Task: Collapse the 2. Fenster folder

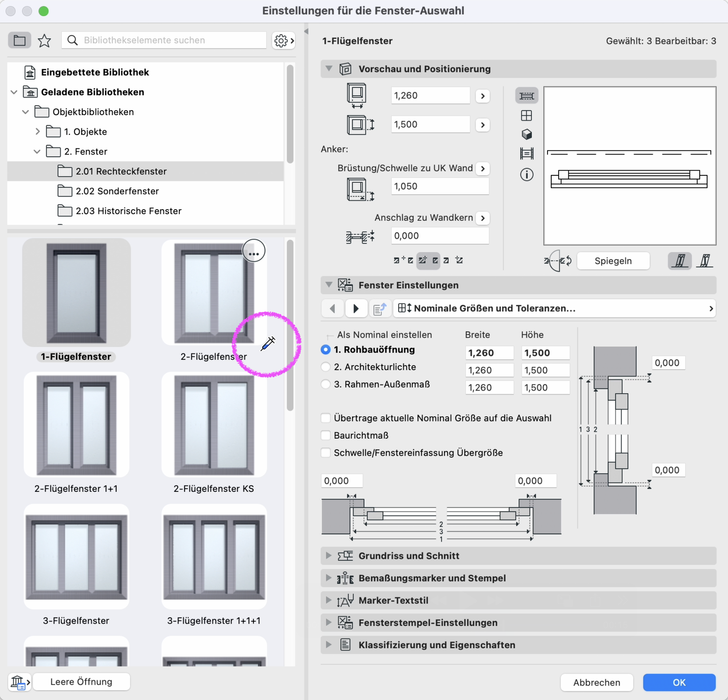Action: 37,152
